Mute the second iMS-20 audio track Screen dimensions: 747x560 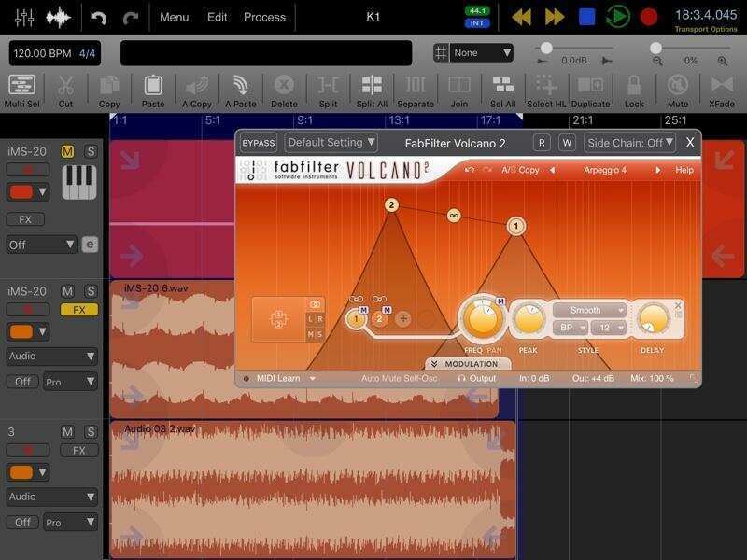click(x=67, y=291)
